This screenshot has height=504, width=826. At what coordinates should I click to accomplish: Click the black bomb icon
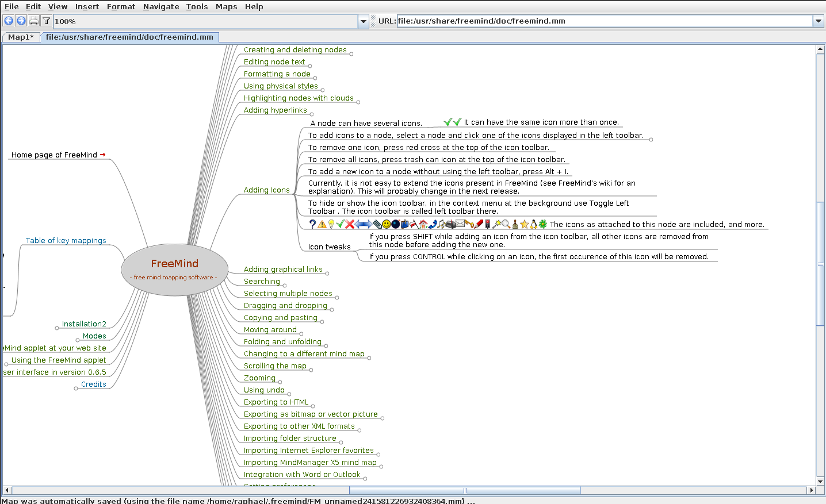pos(396,224)
